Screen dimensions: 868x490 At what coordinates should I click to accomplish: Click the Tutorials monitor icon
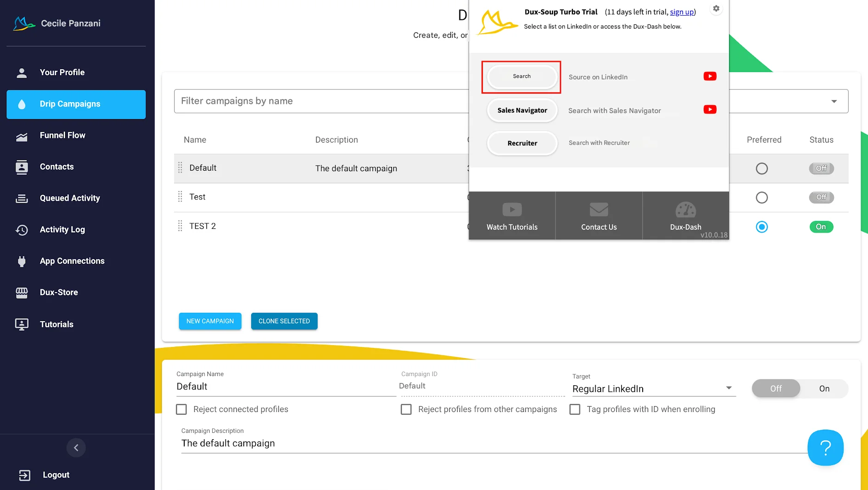22,324
